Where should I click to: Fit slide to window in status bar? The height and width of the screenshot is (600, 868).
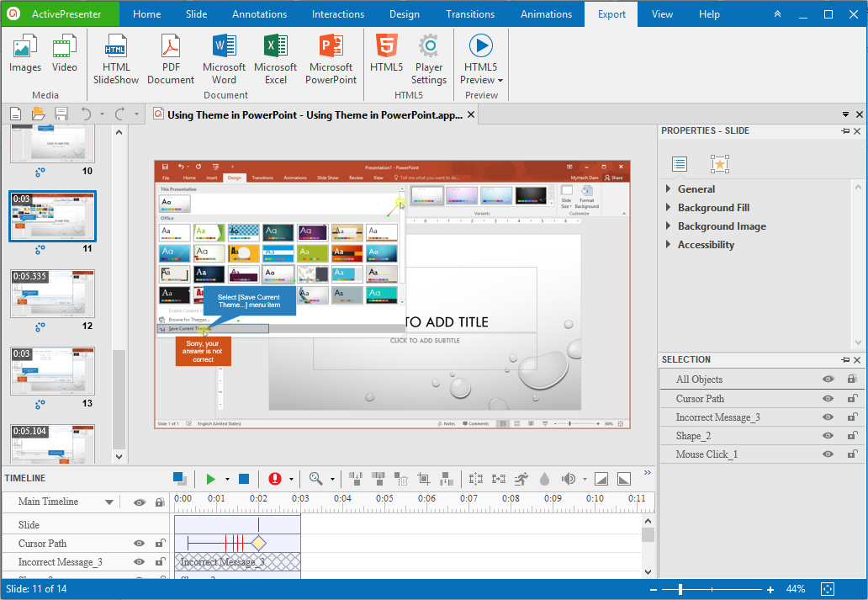(828, 589)
